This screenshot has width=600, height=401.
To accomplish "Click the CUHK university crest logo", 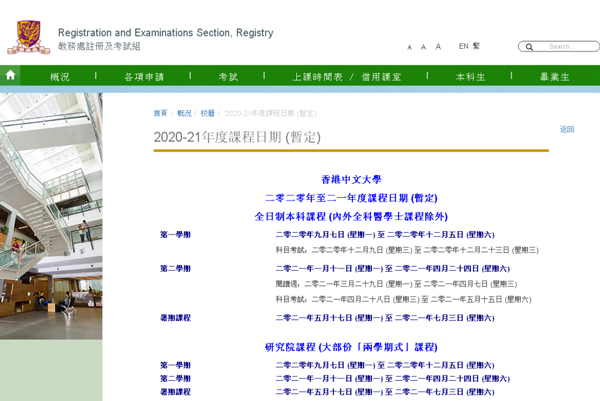I will tap(29, 37).
